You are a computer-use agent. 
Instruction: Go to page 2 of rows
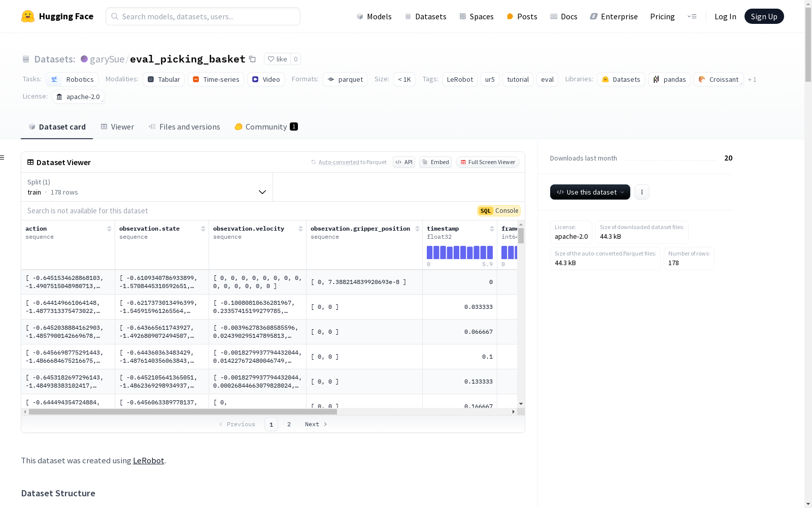point(289,424)
